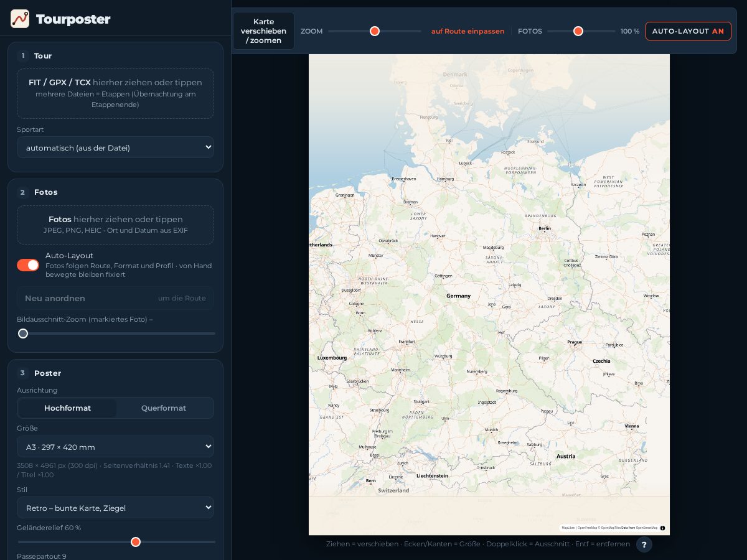
Task: Click the Tourposter logo icon
Action: coord(20,19)
